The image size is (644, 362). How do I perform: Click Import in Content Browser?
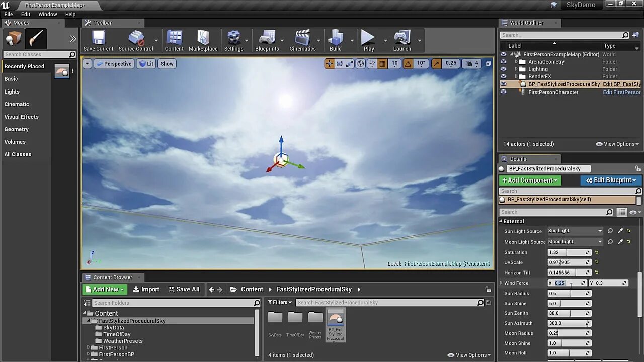pyautogui.click(x=146, y=289)
